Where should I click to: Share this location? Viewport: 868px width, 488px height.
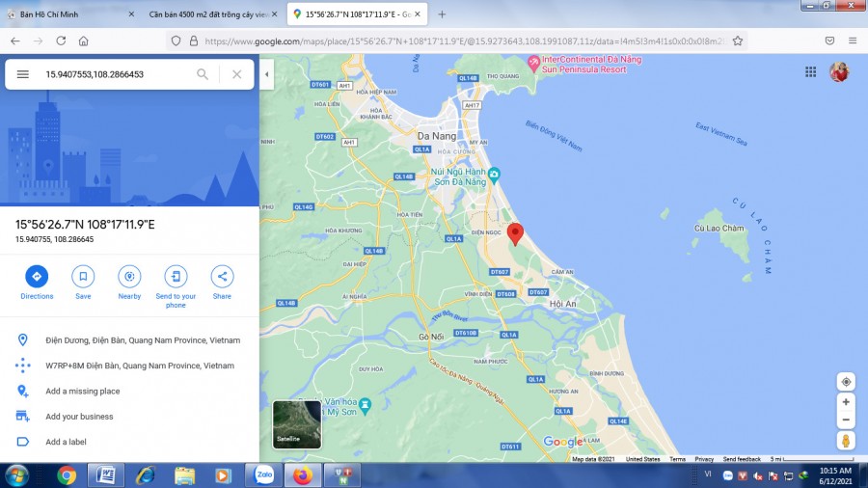[222, 283]
